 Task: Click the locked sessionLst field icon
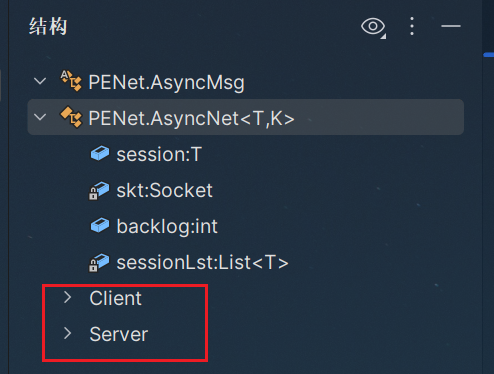click(x=99, y=263)
